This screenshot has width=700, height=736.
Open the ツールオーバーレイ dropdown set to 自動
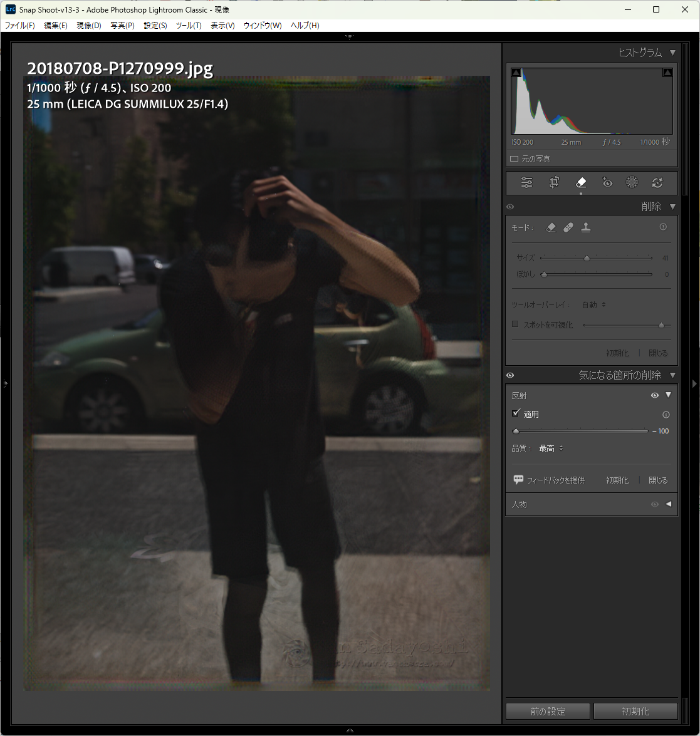593,305
